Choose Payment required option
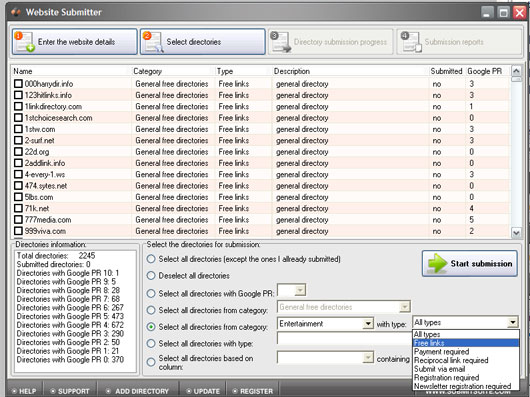 [466, 351]
